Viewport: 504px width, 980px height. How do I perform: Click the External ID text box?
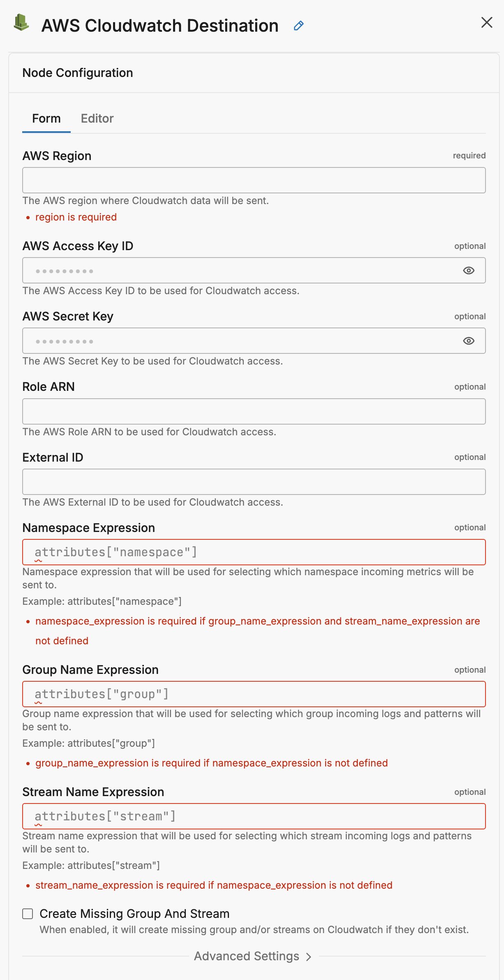click(x=254, y=482)
